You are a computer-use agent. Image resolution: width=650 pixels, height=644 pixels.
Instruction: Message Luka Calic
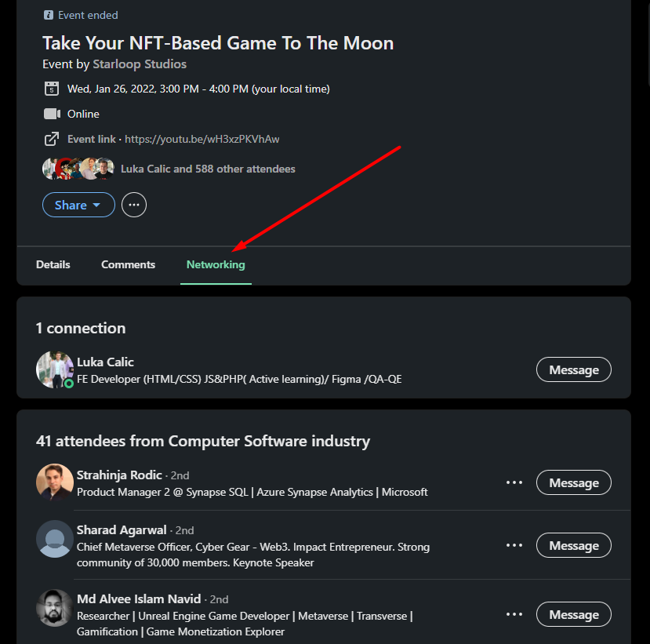[573, 369]
